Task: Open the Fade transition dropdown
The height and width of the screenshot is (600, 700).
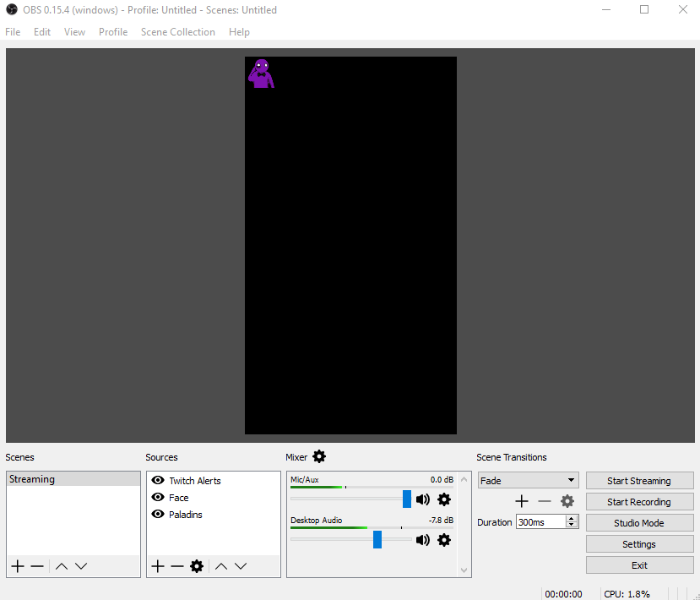Action: (x=528, y=480)
